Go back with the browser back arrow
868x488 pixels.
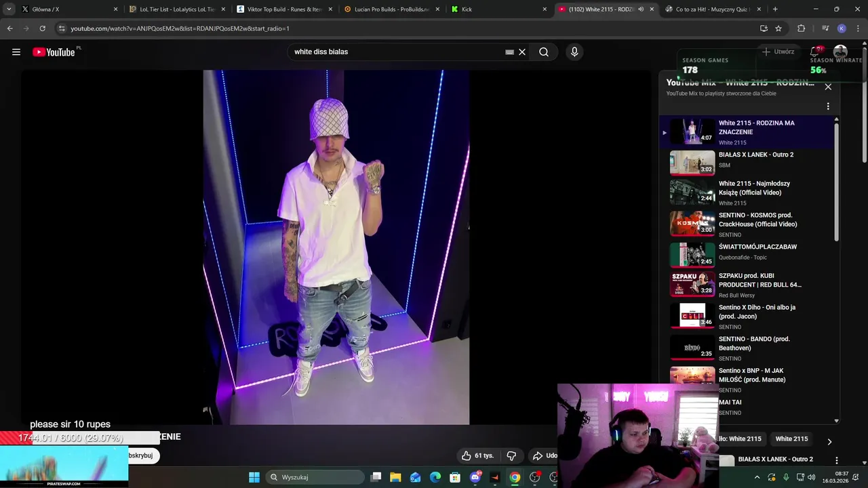coord(9,28)
